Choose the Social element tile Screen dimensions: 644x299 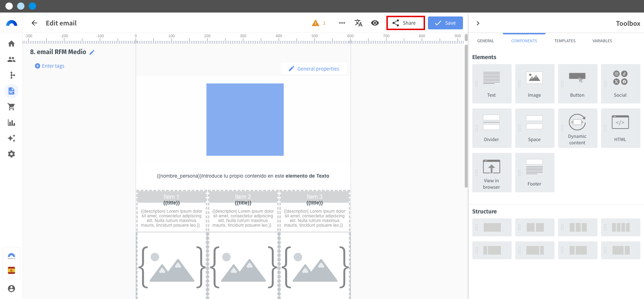coord(620,84)
